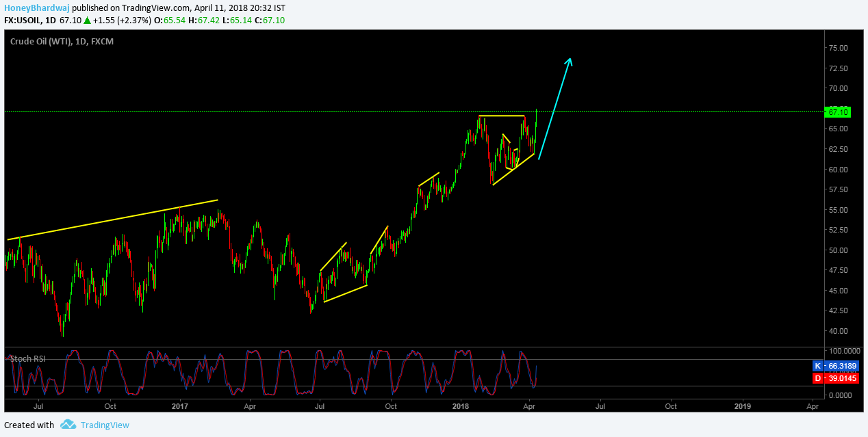Click the high price H:67.42 value
868x437 pixels.
(203, 21)
